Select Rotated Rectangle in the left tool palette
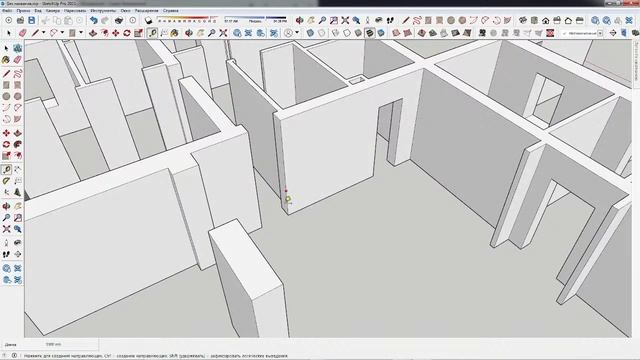Screen dimensions: 640x360 [x=17, y=85]
